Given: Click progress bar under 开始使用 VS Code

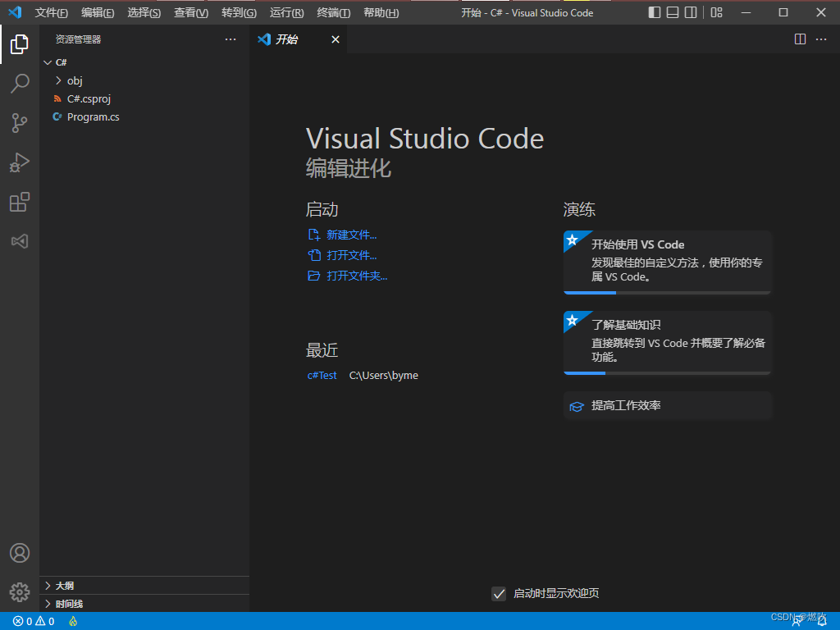Looking at the screenshot, I should (667, 293).
